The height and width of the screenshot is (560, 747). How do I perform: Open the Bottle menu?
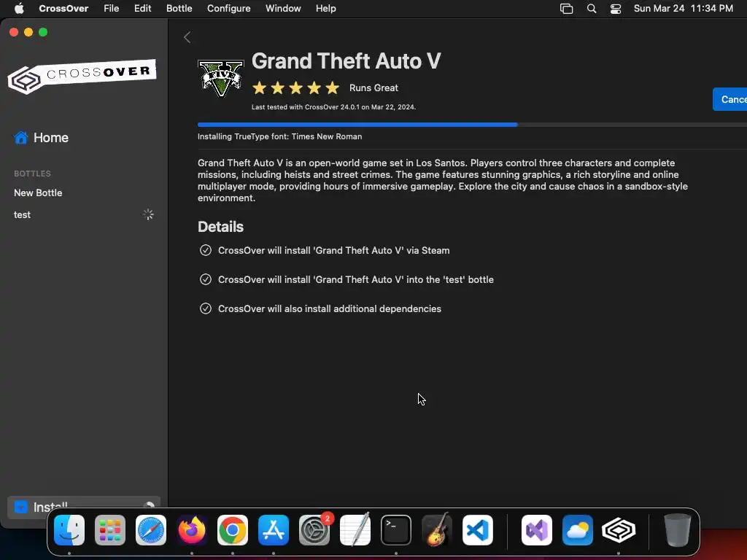pyautogui.click(x=179, y=8)
